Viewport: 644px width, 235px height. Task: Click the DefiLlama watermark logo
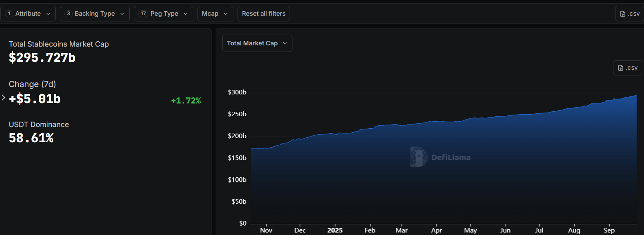440,157
